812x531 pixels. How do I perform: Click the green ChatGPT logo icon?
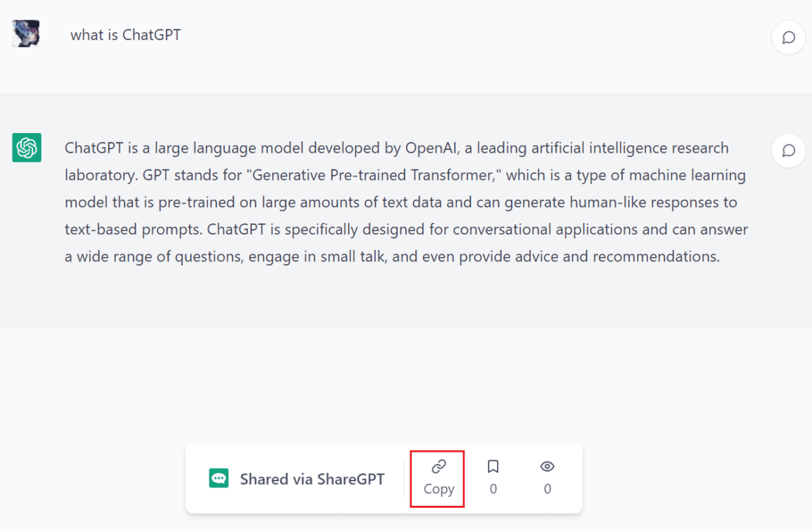pyautogui.click(x=27, y=148)
